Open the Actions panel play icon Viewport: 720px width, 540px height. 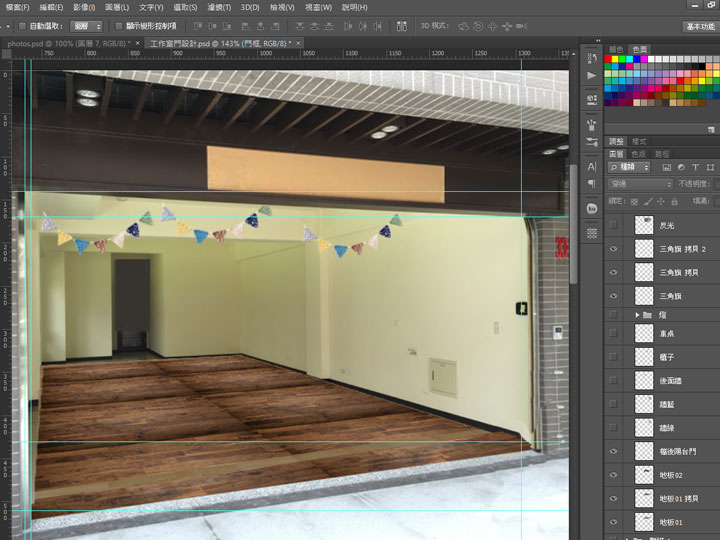(x=591, y=76)
